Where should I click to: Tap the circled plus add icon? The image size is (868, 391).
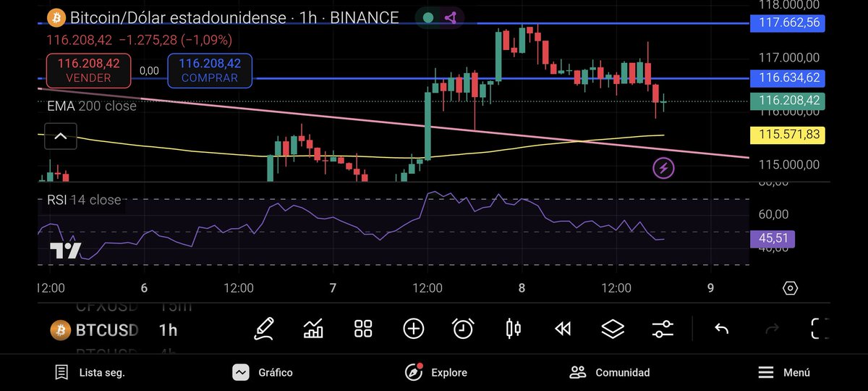(x=413, y=329)
